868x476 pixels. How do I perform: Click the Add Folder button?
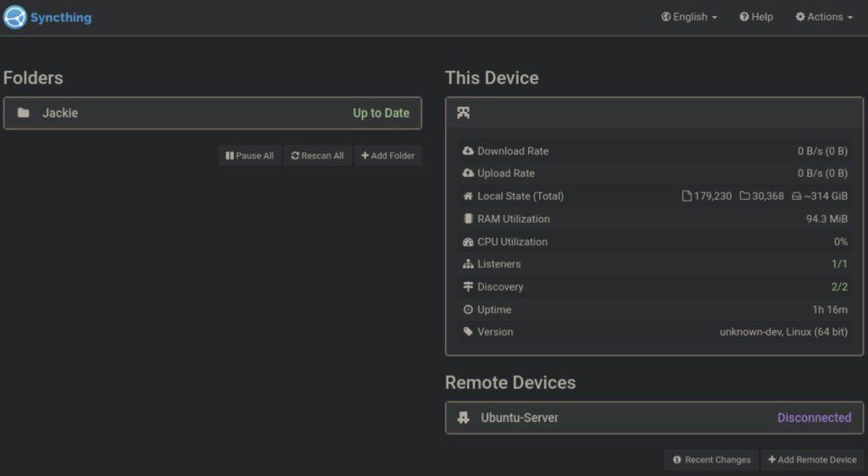click(x=387, y=156)
